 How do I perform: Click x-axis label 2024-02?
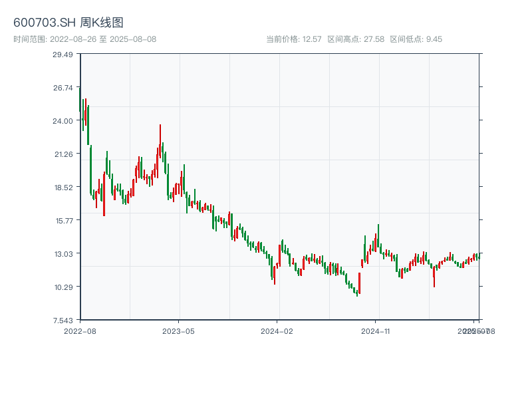click(277, 331)
